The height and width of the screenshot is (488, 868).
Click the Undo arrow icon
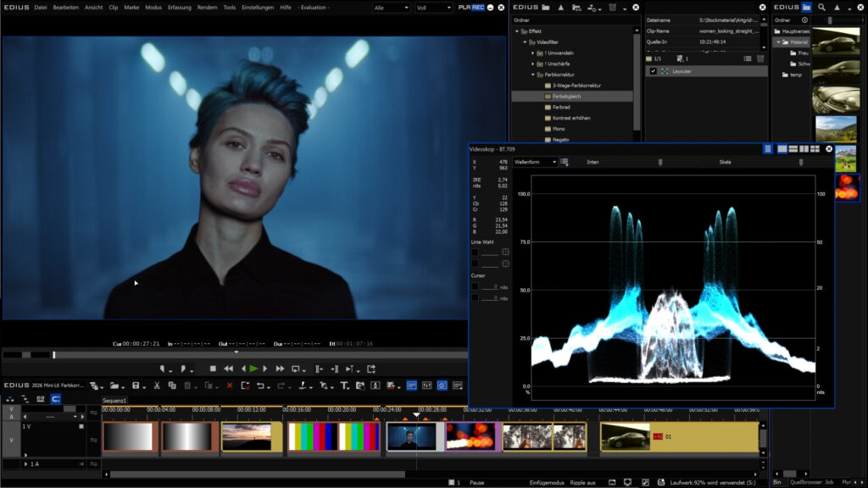coord(260,385)
